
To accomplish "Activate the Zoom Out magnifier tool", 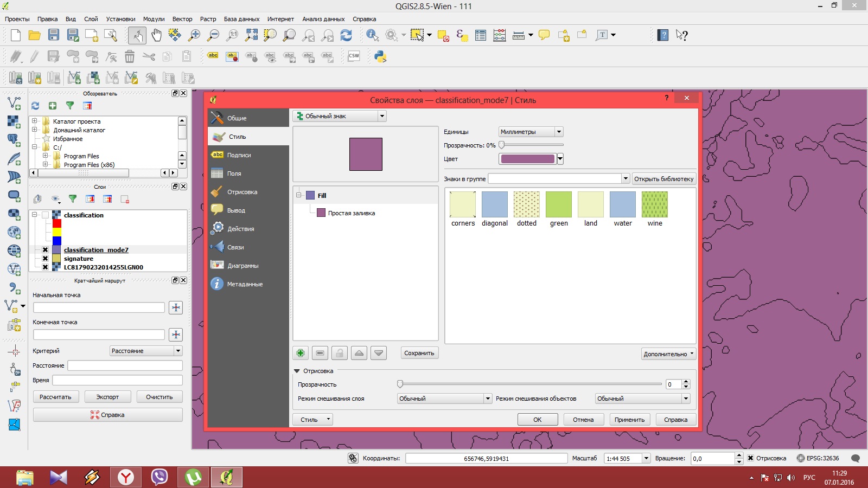I will [213, 35].
